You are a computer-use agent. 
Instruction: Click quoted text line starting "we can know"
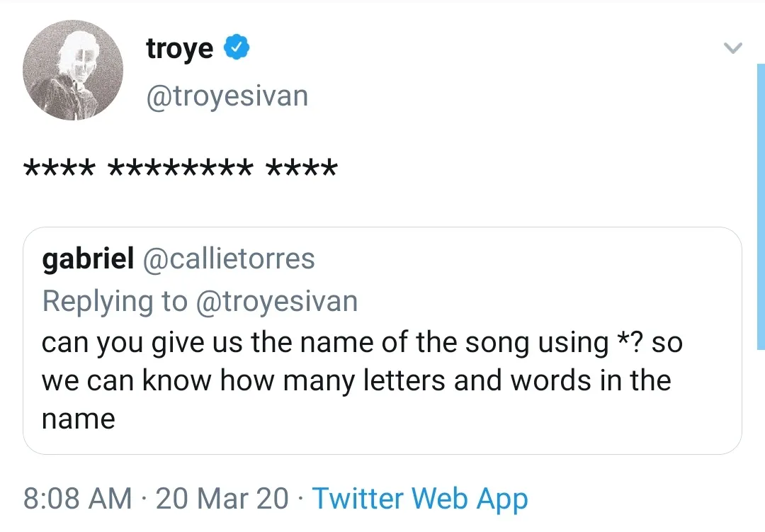356,381
